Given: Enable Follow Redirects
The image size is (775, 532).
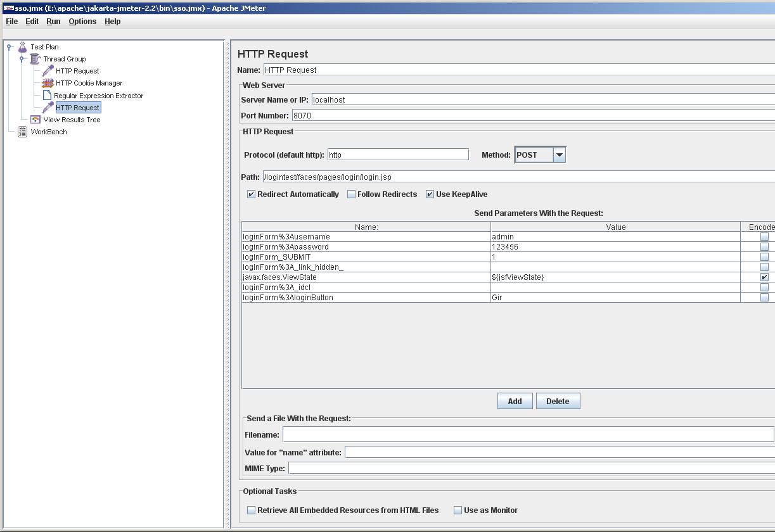Looking at the screenshot, I should (x=351, y=194).
